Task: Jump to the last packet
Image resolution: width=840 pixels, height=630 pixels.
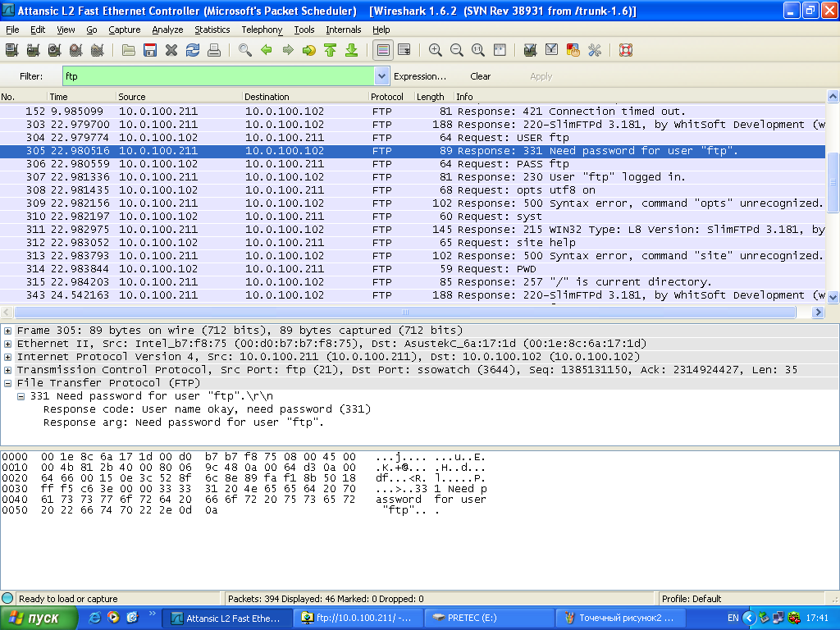Action: pos(351,50)
